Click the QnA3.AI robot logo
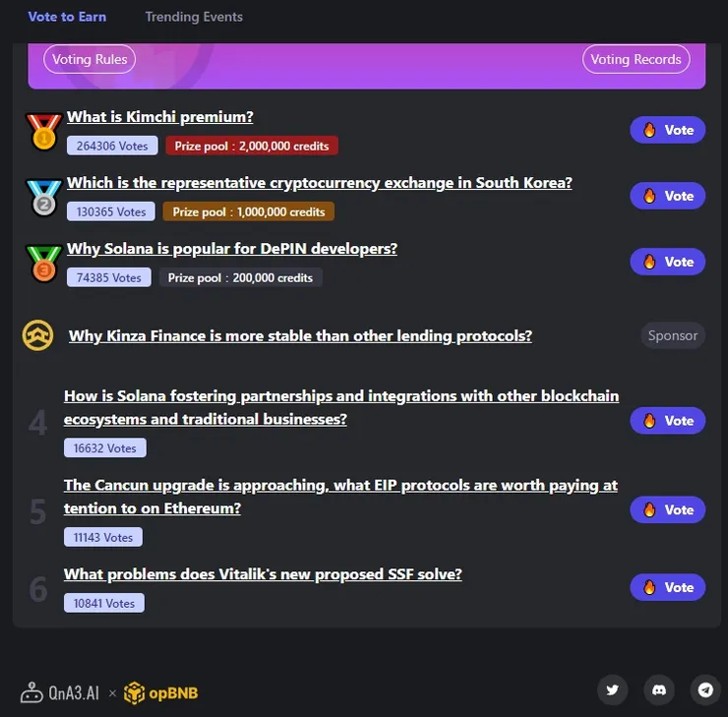 coord(31,692)
